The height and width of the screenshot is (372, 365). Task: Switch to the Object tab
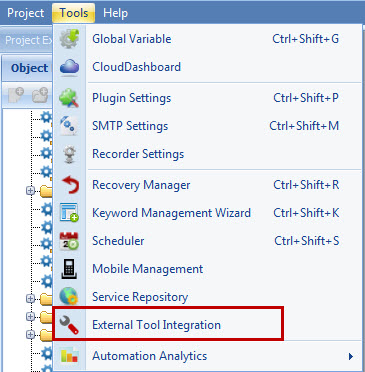pos(29,68)
